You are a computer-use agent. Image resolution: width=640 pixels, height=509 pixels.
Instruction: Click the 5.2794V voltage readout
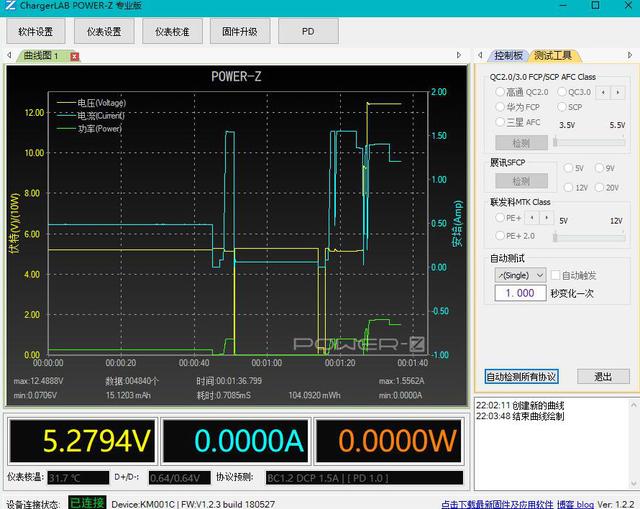pyautogui.click(x=82, y=441)
